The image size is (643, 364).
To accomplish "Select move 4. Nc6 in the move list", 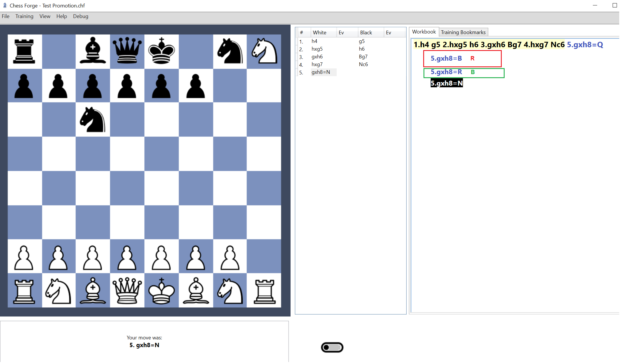I will [363, 64].
